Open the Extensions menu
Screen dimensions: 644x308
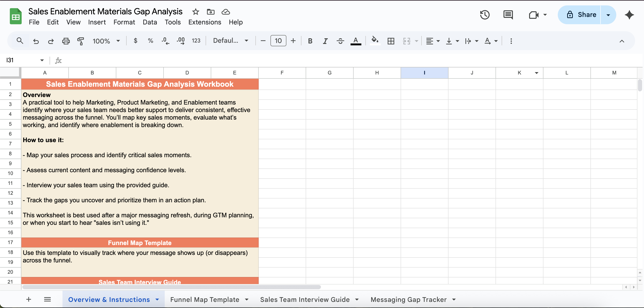(x=204, y=22)
